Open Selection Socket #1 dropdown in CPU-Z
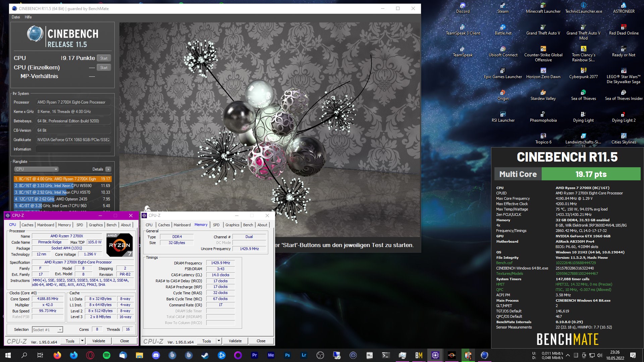 click(47, 330)
